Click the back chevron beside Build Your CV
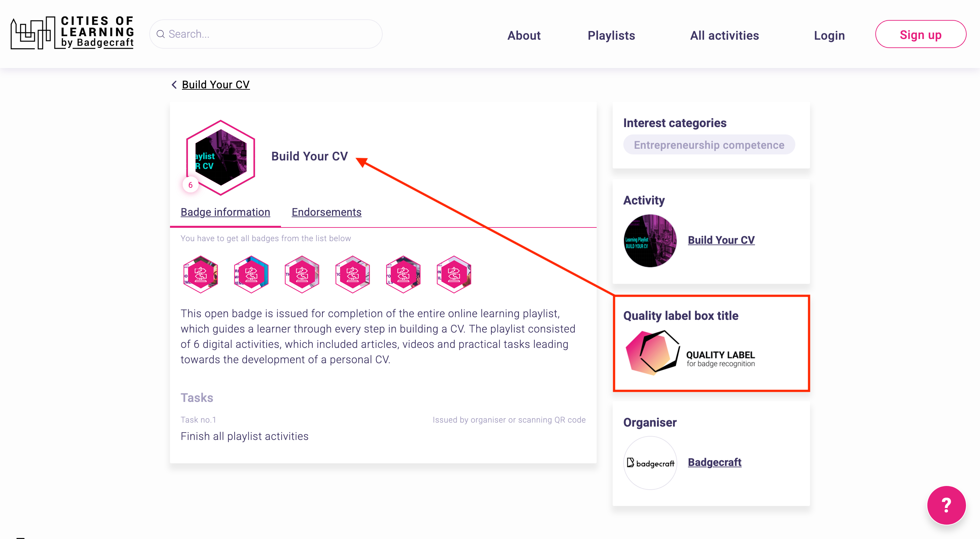The width and height of the screenshot is (980, 539). tap(174, 84)
